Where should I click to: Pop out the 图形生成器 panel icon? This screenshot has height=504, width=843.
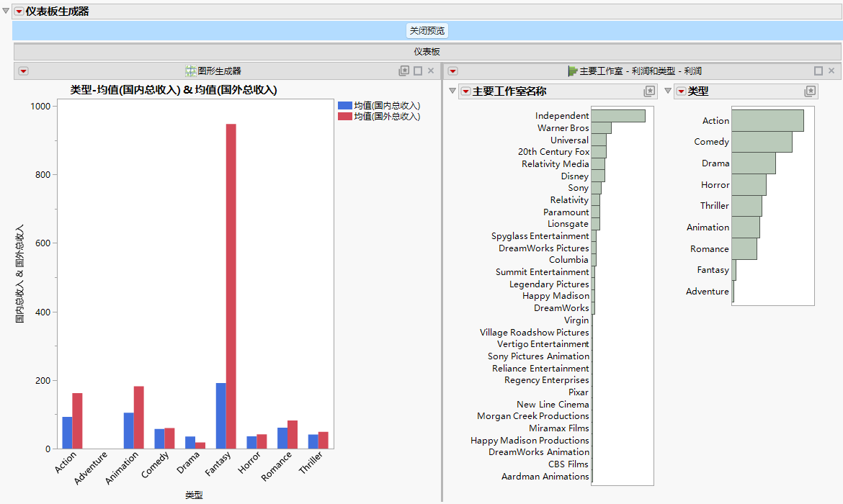coord(403,71)
